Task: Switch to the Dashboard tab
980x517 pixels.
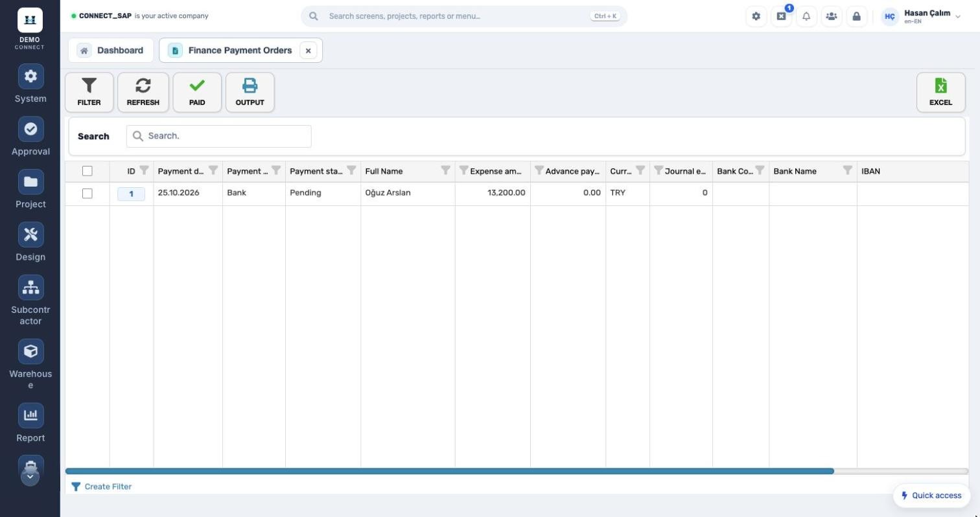Action: (111, 51)
